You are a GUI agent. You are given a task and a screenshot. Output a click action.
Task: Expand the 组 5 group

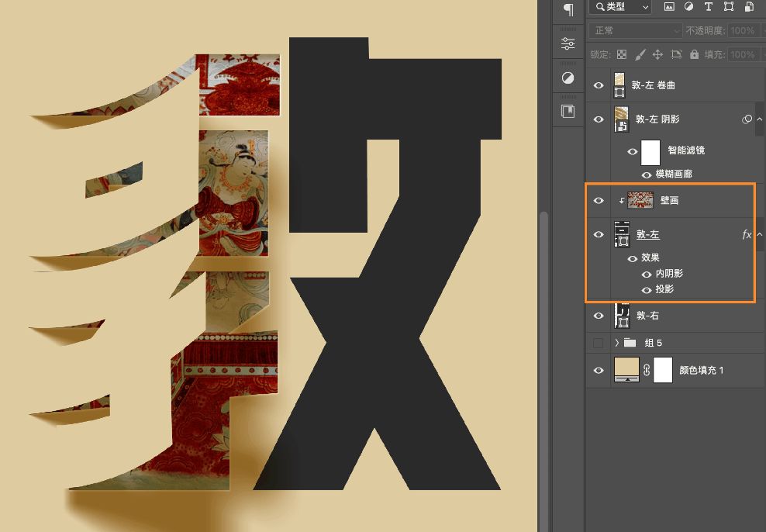click(617, 343)
